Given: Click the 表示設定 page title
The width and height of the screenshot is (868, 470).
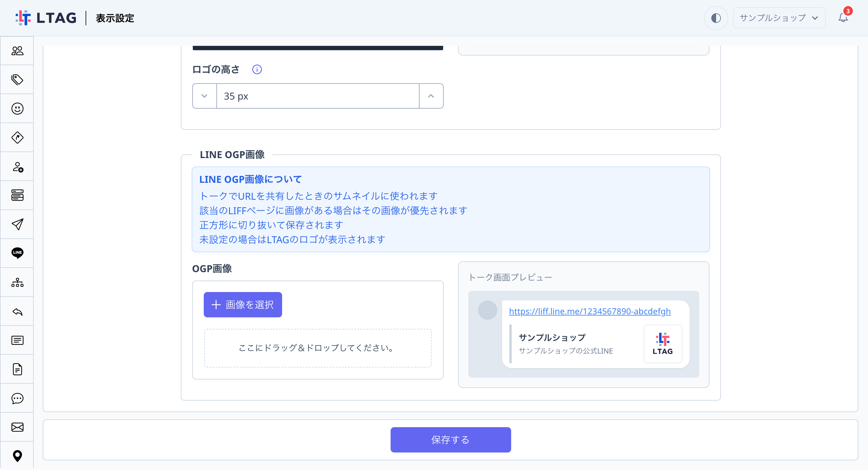Looking at the screenshot, I should pos(115,18).
